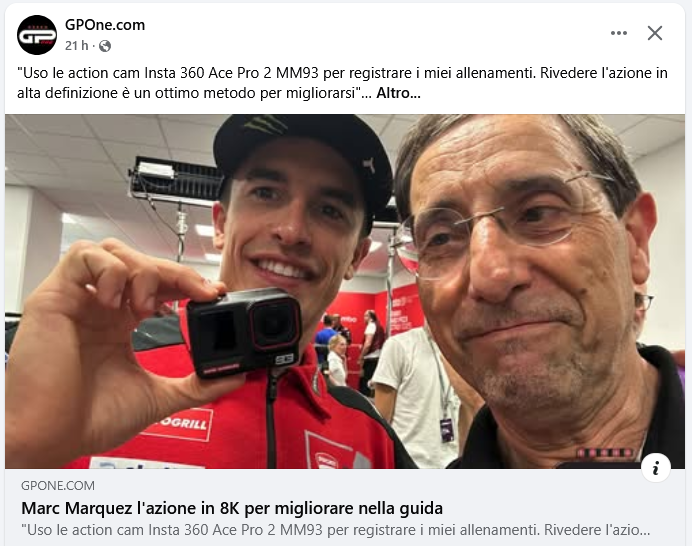This screenshot has height=546, width=692.
Task: Click the Ducati logo on red jacket
Action: tap(326, 456)
